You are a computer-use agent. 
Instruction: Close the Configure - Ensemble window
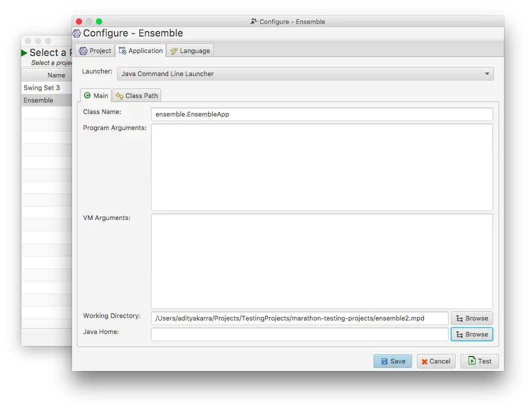79,21
